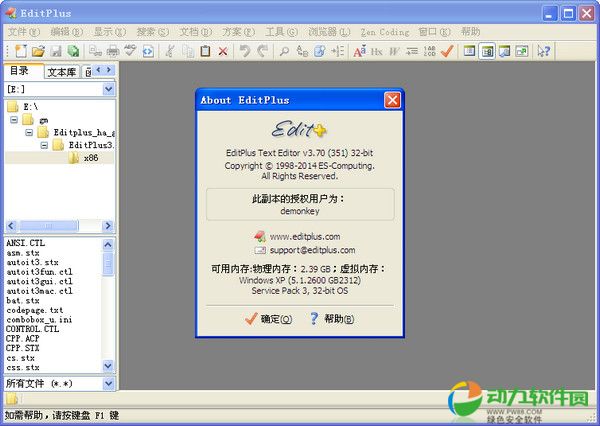Image resolution: width=600 pixels, height=426 pixels.
Task: Click the Undo arrow icon
Action: pyautogui.click(x=245, y=51)
